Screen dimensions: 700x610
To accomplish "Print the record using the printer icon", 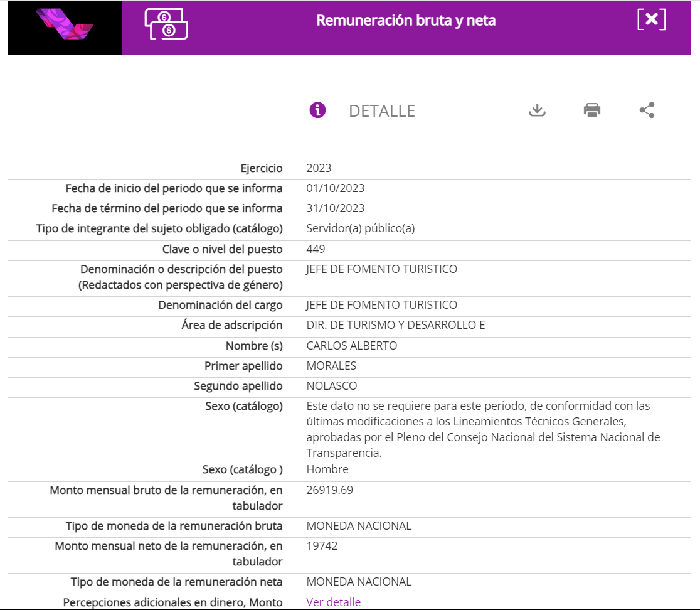I will (x=591, y=110).
